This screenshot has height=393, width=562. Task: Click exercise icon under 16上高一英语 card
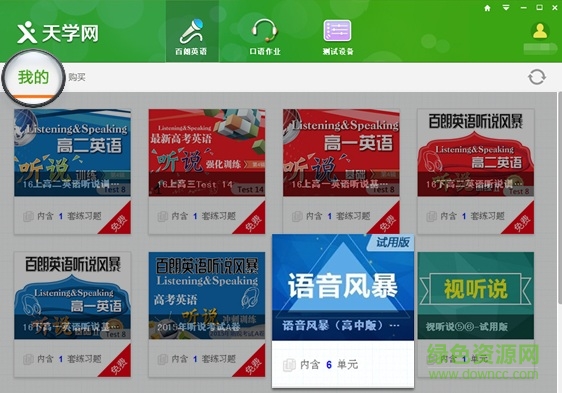(297, 217)
